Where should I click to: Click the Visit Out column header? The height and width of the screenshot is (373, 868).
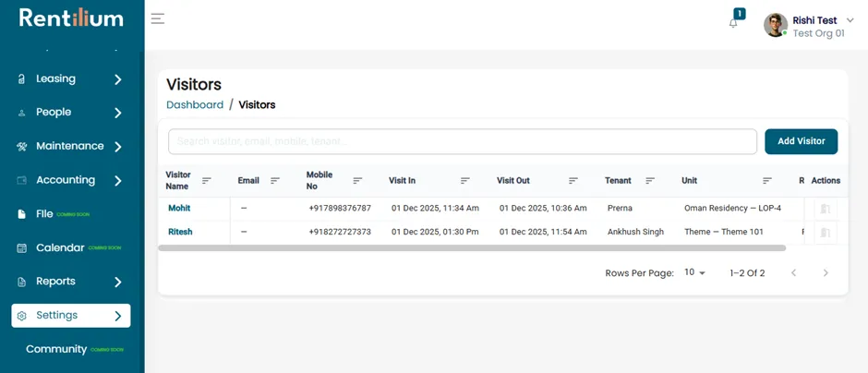513,180
